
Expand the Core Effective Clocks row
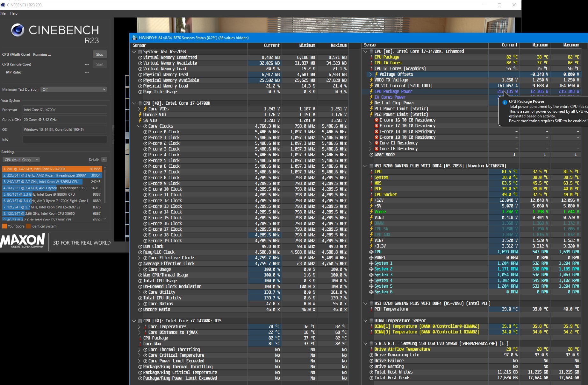pos(139,258)
